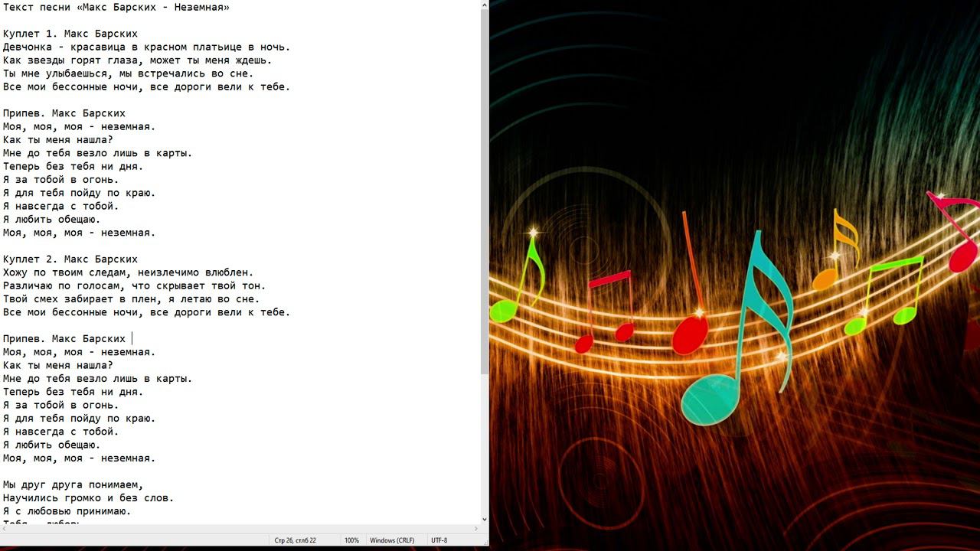Click the vertical scrollbar thumb in Notepad
This screenshot has width=980, height=551.
coord(484,193)
